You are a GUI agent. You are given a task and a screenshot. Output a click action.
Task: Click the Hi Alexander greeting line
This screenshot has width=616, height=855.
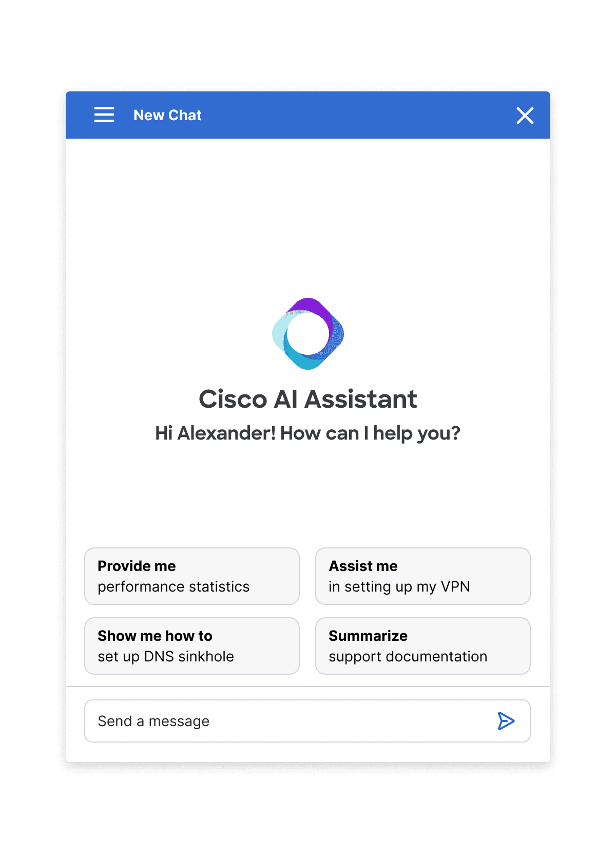(x=308, y=433)
